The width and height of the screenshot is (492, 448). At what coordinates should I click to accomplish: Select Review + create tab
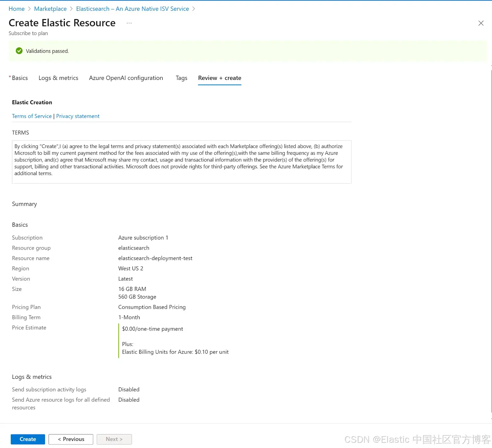[x=220, y=78]
